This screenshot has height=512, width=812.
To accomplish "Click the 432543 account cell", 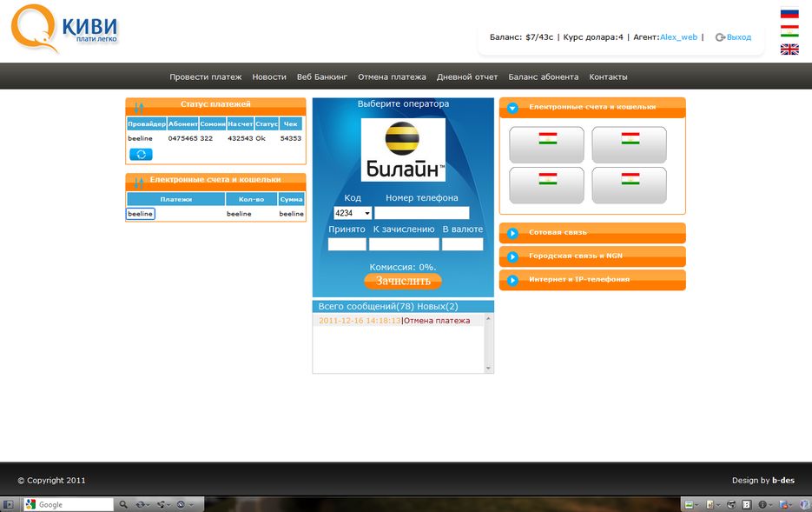I will [x=241, y=138].
